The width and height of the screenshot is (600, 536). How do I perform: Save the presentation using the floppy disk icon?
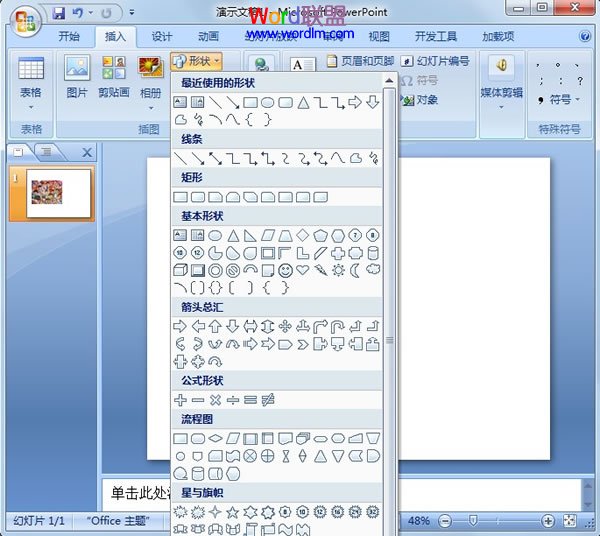click(x=58, y=13)
